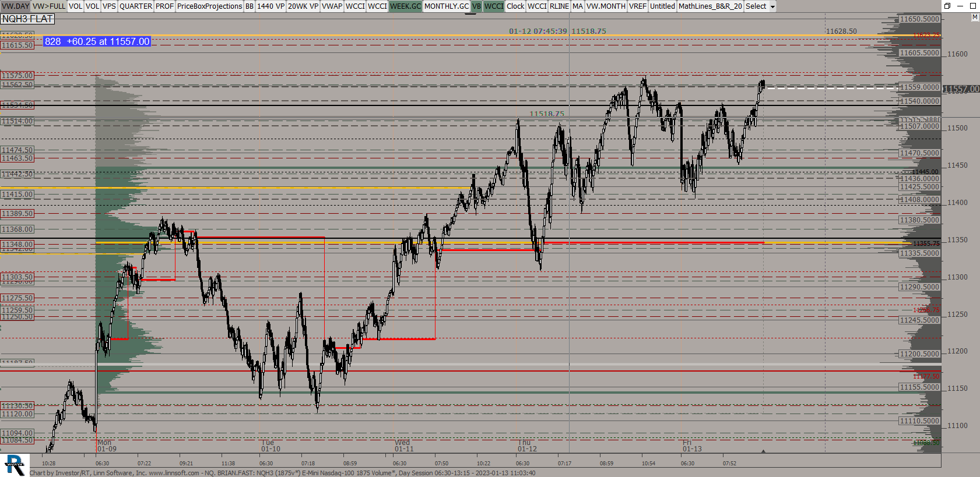Click the restore window icon
The height and width of the screenshot is (477, 980).
pyautogui.click(x=947, y=6)
